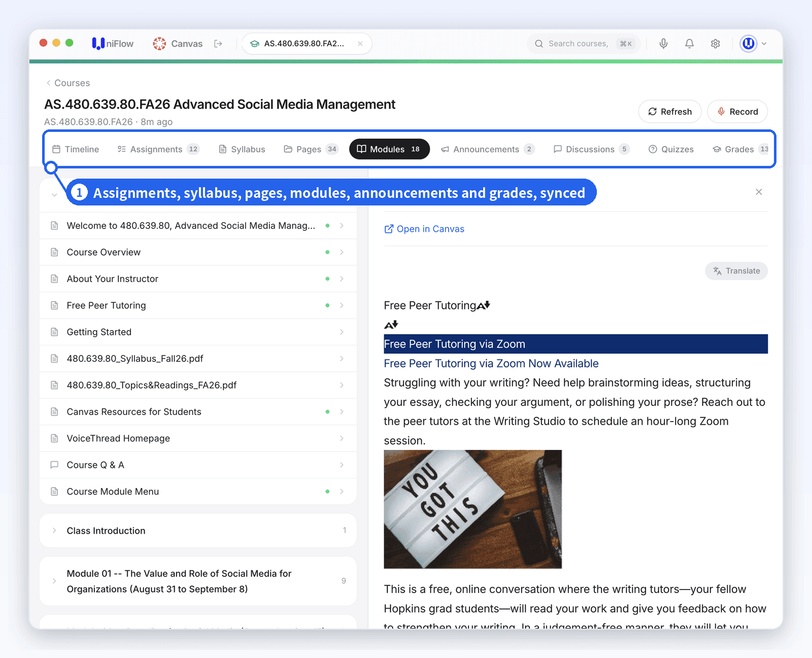The height and width of the screenshot is (658, 812).
Task: Go back to Courses
Action: point(68,83)
